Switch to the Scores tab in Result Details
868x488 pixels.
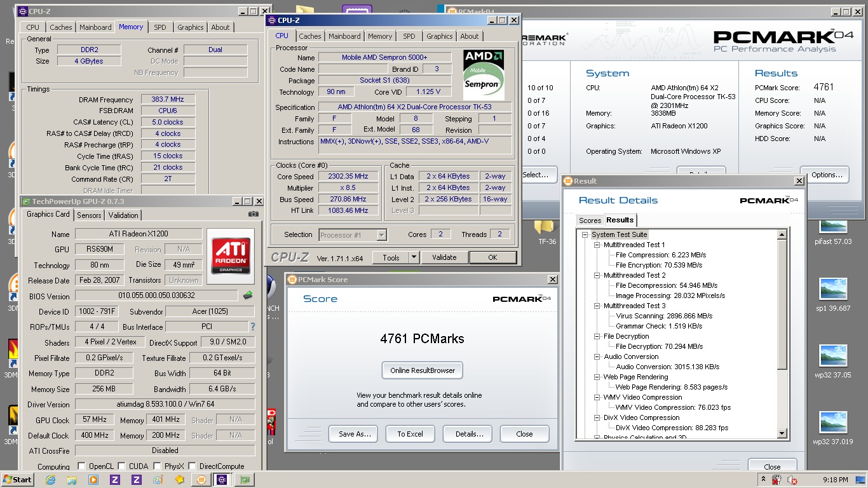pos(590,220)
